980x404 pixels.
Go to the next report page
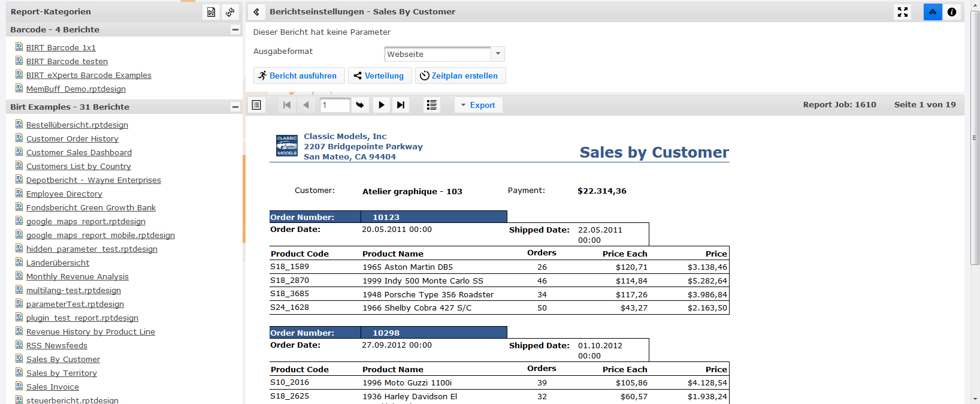click(382, 105)
